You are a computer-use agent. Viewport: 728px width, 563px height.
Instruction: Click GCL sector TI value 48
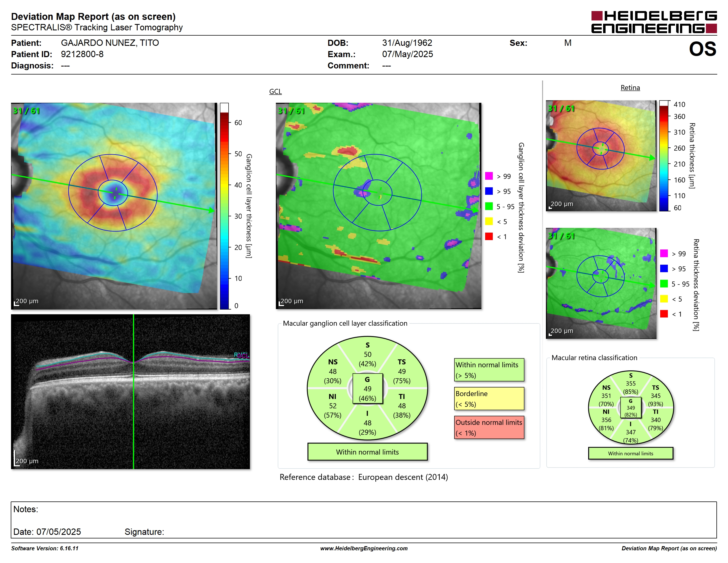click(402, 406)
